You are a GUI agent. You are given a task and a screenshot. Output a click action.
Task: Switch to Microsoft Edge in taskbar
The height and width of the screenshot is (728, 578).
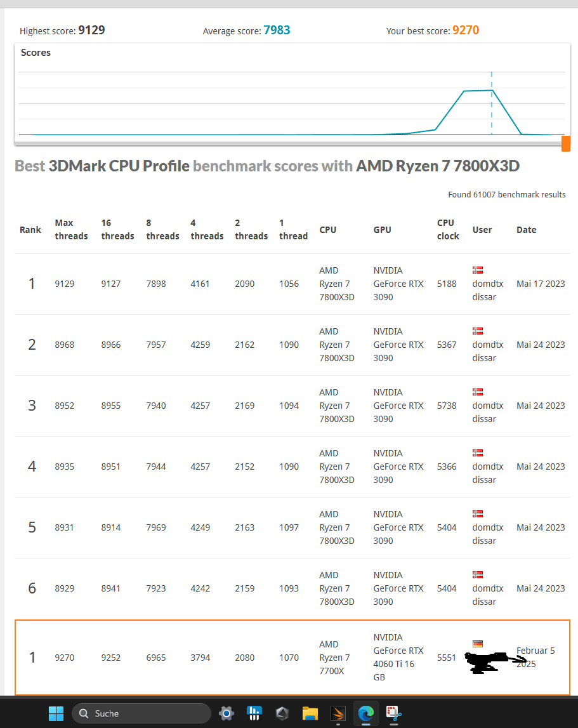click(365, 713)
